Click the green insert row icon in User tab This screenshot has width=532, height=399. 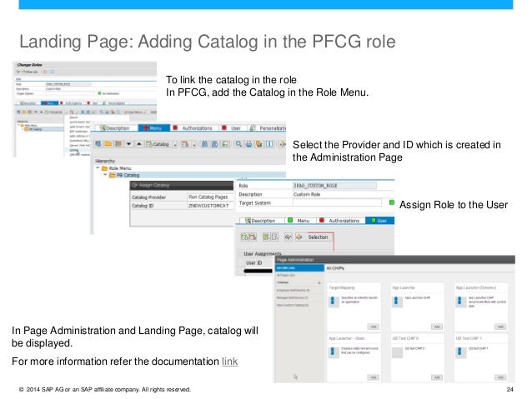tap(244, 237)
